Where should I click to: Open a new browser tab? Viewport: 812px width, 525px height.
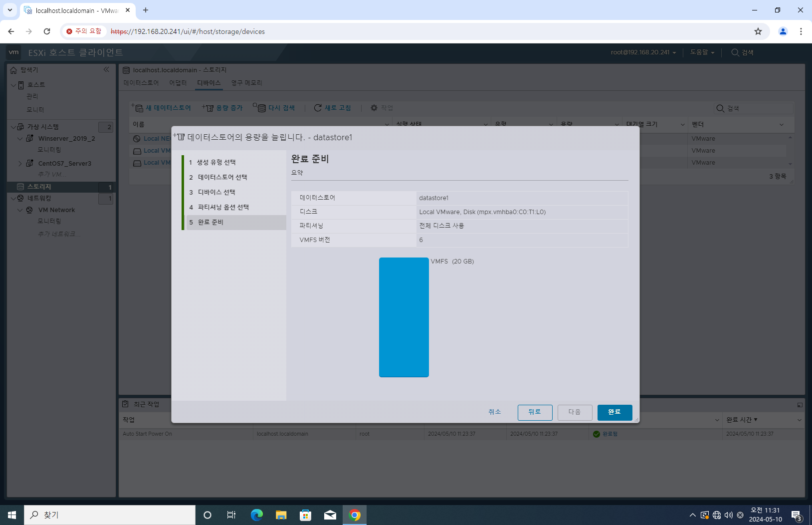point(146,10)
